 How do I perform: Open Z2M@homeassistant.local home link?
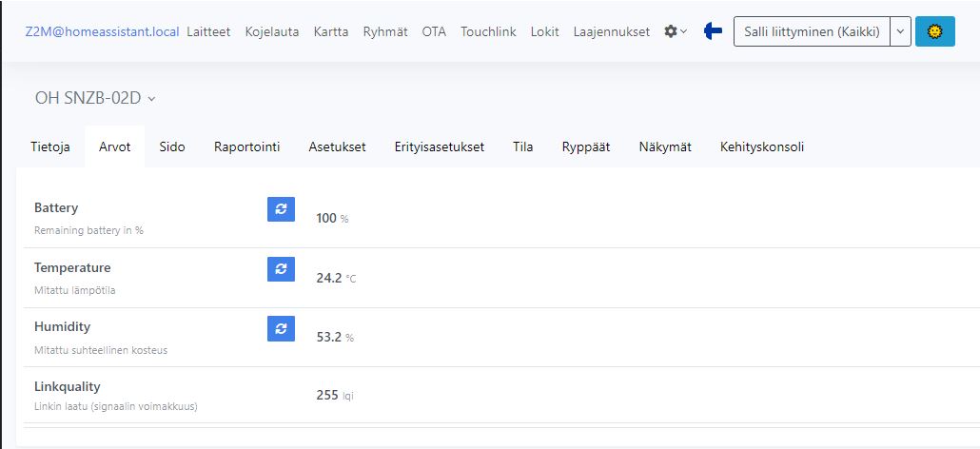point(102,31)
